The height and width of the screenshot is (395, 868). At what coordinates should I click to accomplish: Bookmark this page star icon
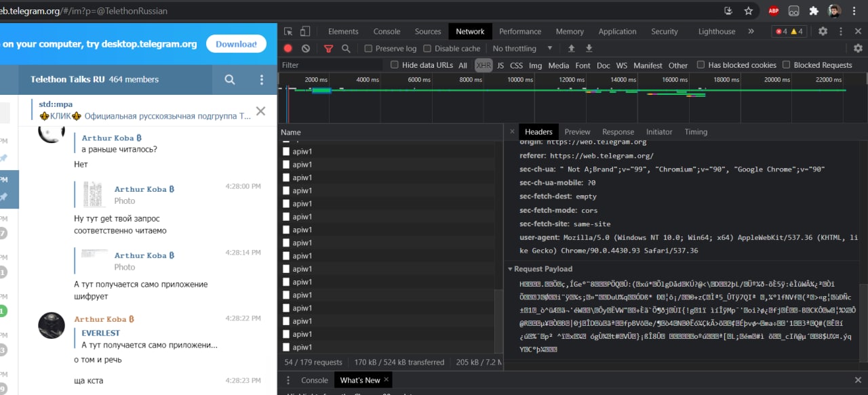(x=749, y=11)
